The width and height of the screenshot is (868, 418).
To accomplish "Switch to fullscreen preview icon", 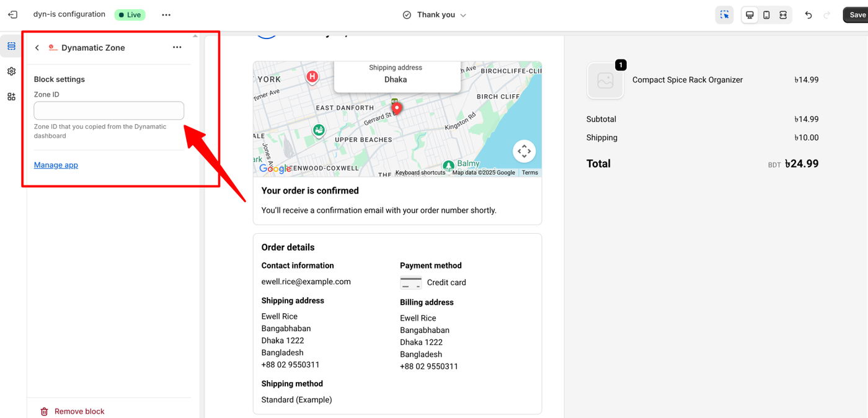I will (x=783, y=15).
